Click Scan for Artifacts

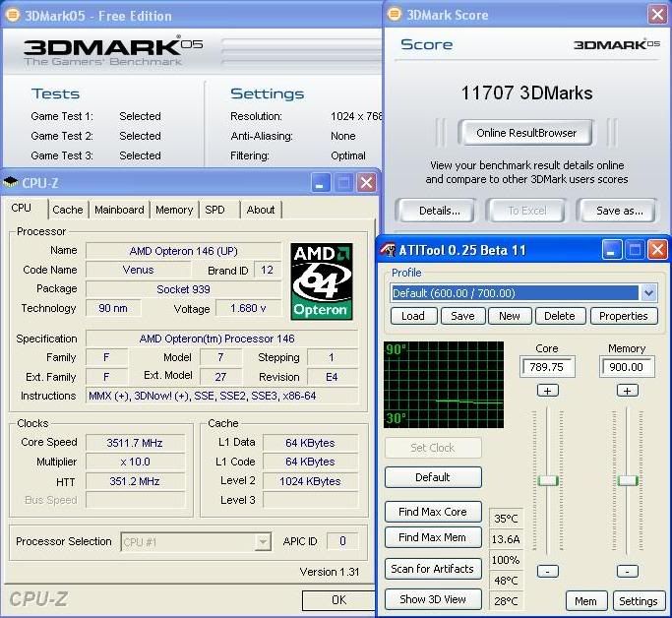(433, 569)
